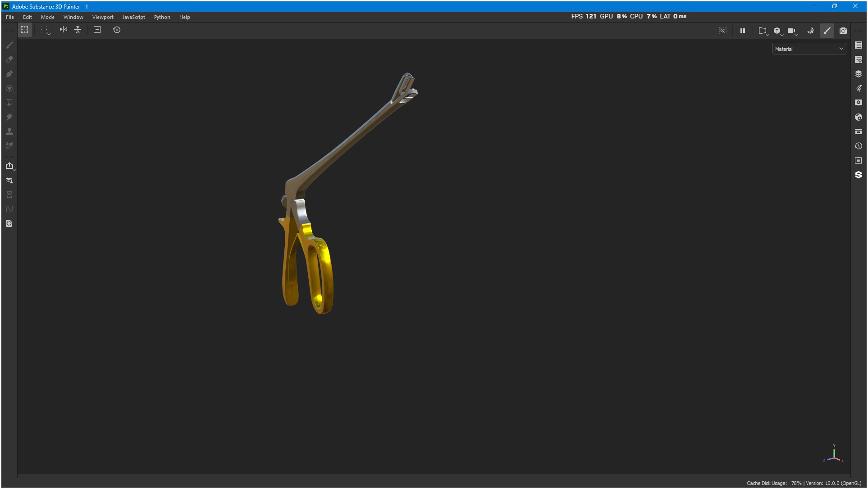This screenshot has width=868, height=489.
Task: Open the History panel icon
Action: [x=858, y=146]
